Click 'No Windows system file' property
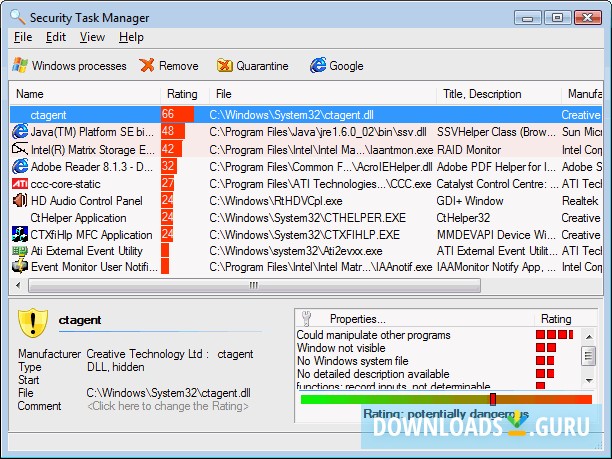Viewport: 612px width, 459px height. [353, 361]
